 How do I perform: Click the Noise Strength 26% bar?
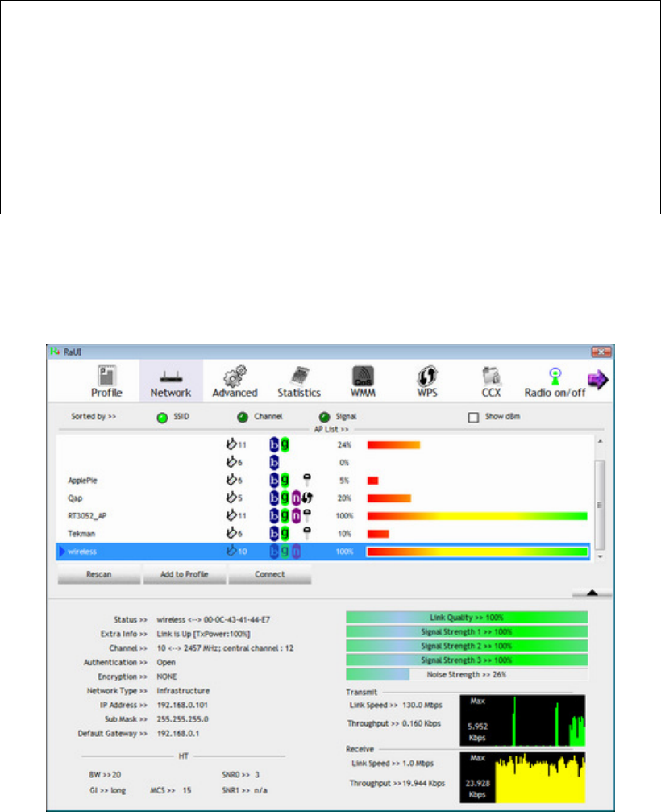pos(467,675)
